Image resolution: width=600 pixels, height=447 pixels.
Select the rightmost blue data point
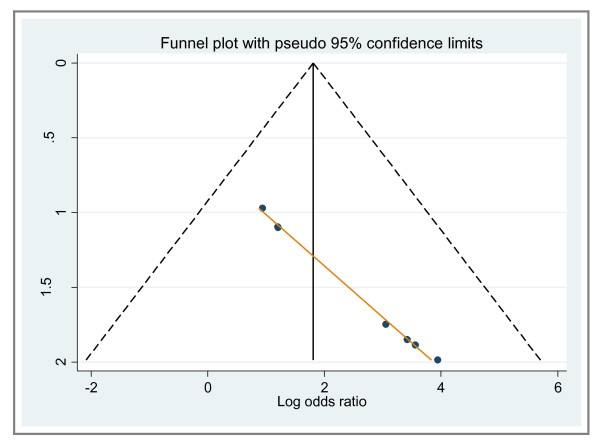437,360
